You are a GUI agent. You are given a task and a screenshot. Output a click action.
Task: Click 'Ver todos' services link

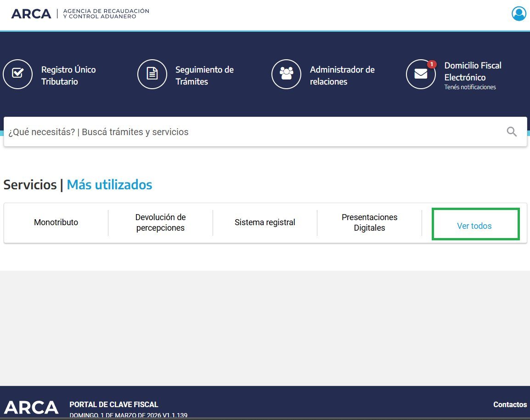coord(474,226)
